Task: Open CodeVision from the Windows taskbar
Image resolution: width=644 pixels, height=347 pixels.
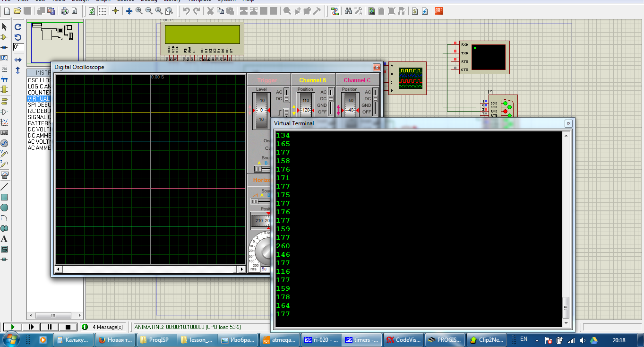Action: click(x=403, y=339)
